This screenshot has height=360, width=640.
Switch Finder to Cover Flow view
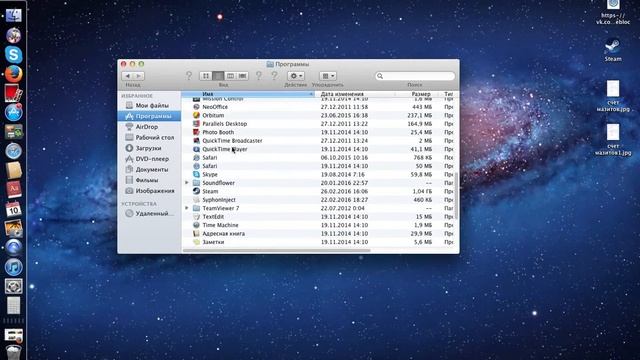242,76
